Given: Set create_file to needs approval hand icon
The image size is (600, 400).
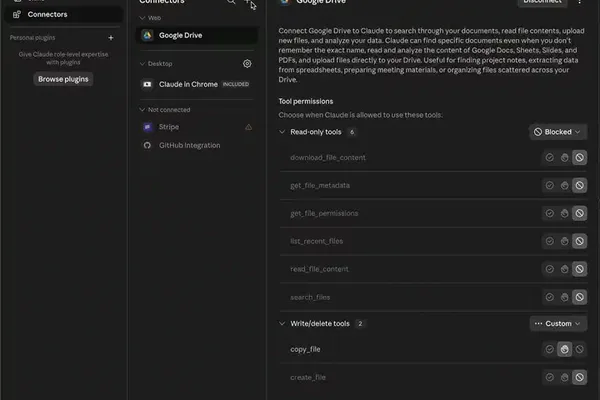Looking at the screenshot, I should pyautogui.click(x=564, y=377).
